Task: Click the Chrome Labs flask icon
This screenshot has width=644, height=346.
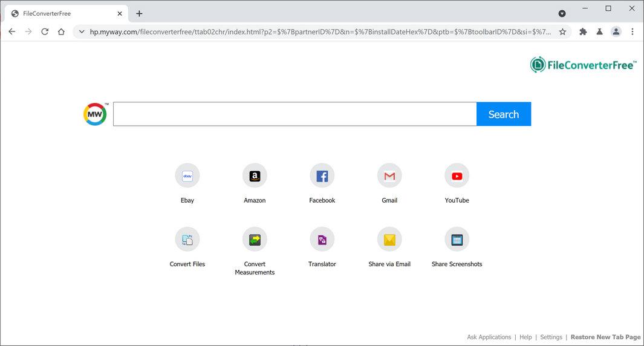Action: pos(600,31)
